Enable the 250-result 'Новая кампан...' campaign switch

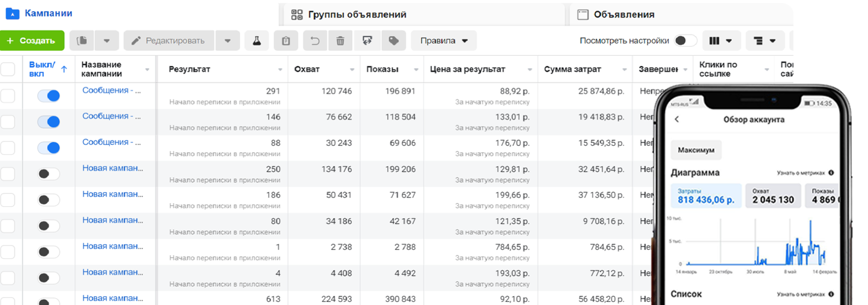(x=49, y=174)
